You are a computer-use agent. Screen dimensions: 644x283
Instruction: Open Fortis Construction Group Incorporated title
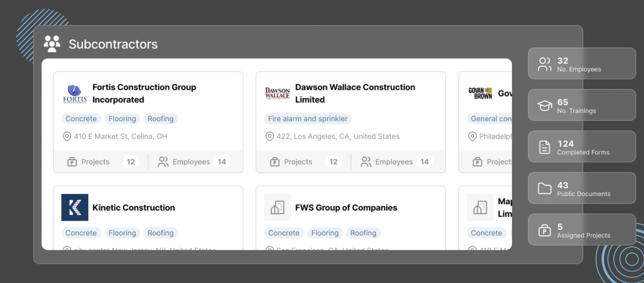[x=144, y=93]
